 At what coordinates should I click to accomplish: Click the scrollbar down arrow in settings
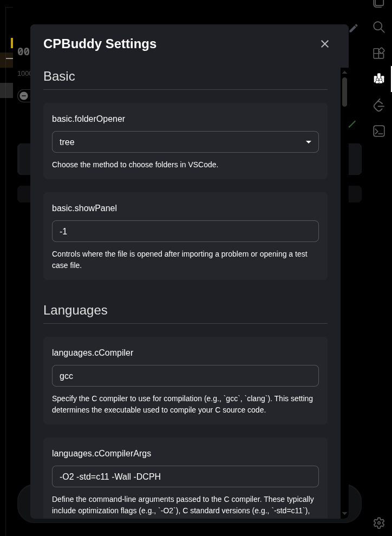(x=344, y=513)
